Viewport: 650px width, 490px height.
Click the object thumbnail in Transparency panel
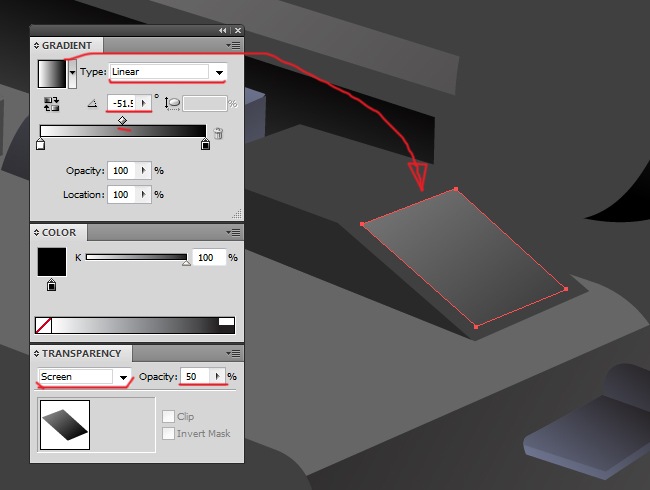[65, 425]
